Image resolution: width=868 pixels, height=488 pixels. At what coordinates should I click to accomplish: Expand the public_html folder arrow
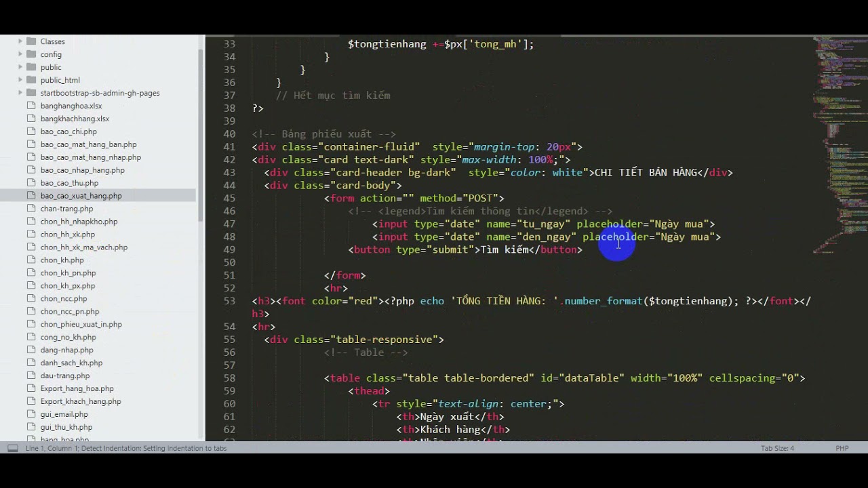pos(20,80)
